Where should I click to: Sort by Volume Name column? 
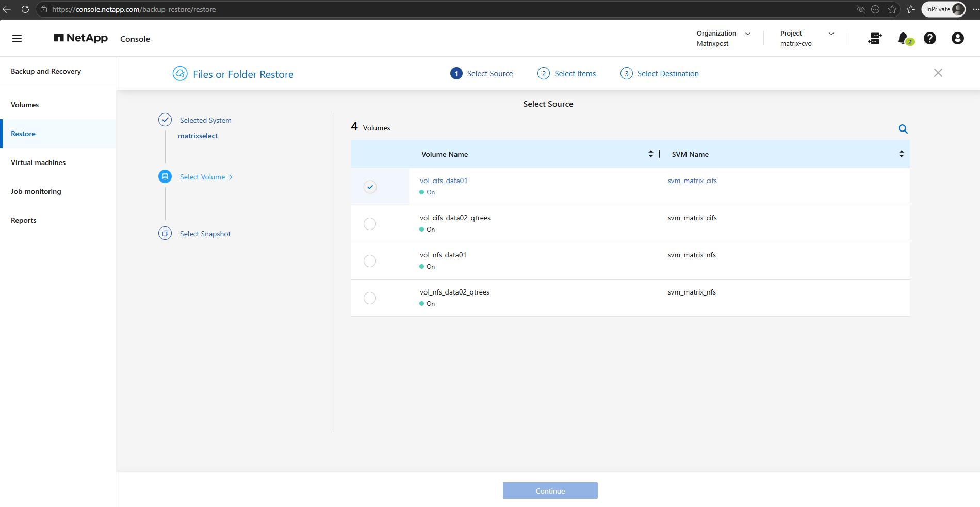coord(651,154)
